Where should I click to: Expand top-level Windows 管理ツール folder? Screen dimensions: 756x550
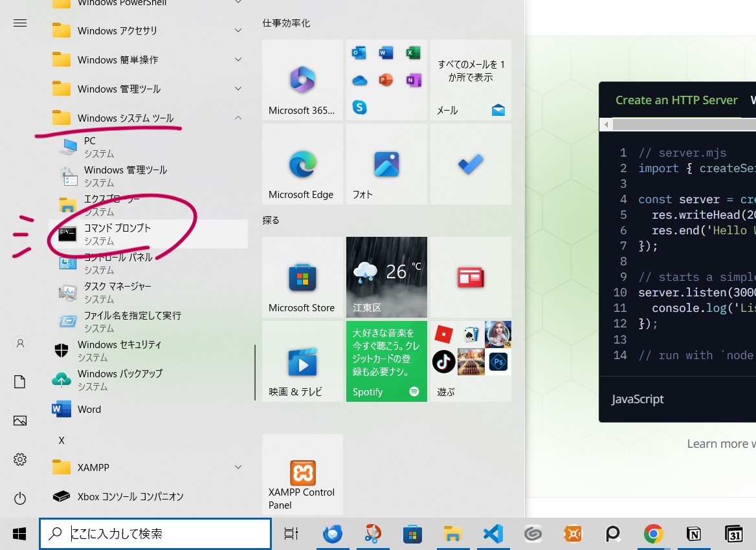[x=148, y=89]
